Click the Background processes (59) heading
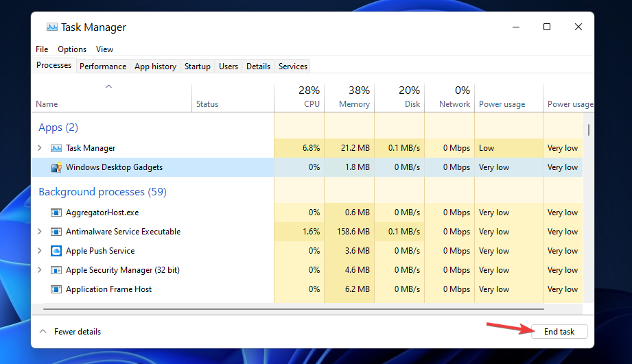The image size is (632, 364). click(x=102, y=192)
